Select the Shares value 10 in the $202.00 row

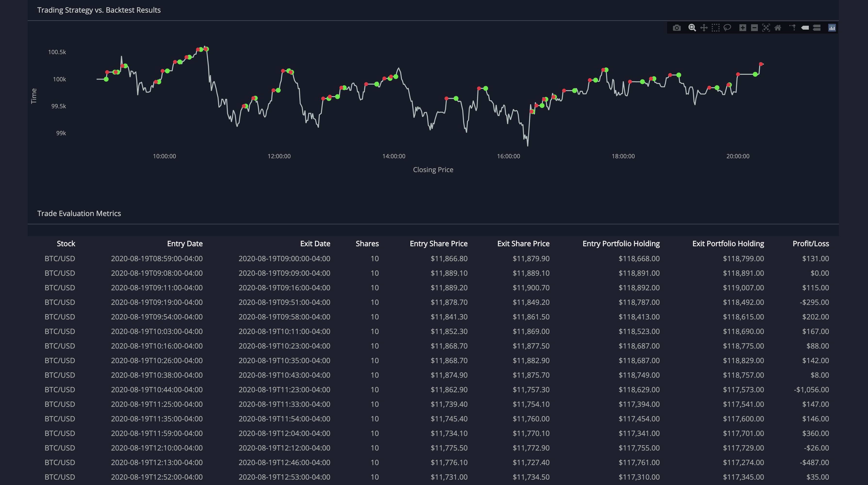[x=374, y=317]
